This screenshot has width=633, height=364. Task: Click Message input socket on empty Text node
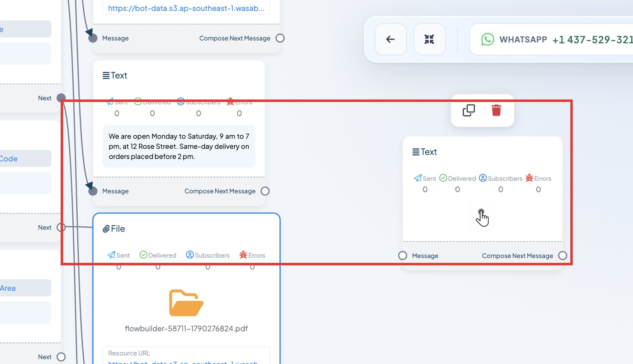click(402, 255)
